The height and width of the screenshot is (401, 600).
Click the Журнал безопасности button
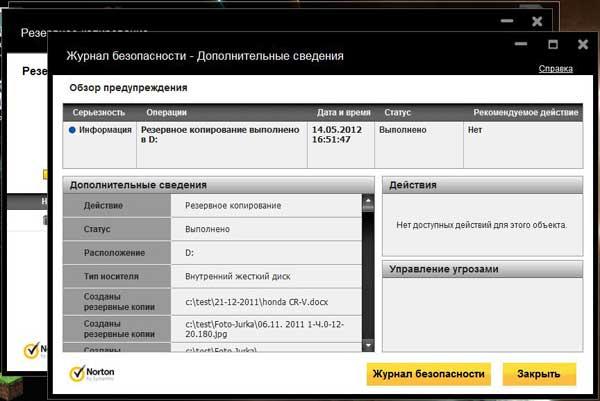tap(429, 374)
